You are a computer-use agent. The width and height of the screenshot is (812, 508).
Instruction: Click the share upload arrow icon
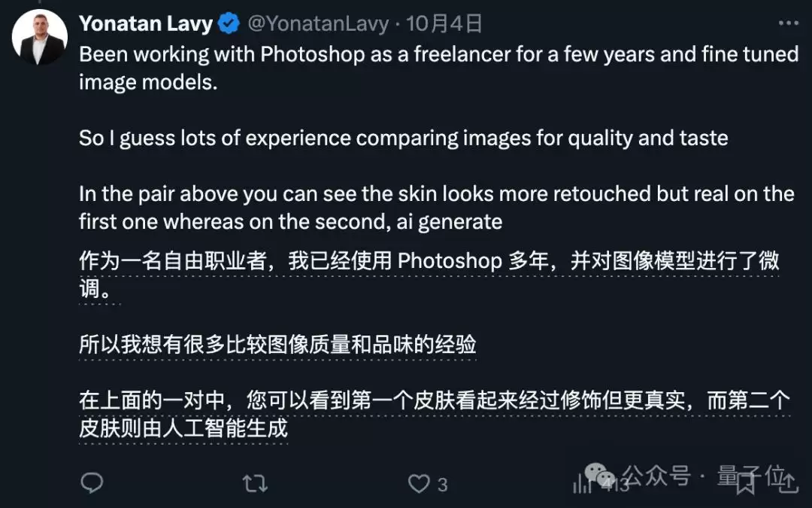788,483
